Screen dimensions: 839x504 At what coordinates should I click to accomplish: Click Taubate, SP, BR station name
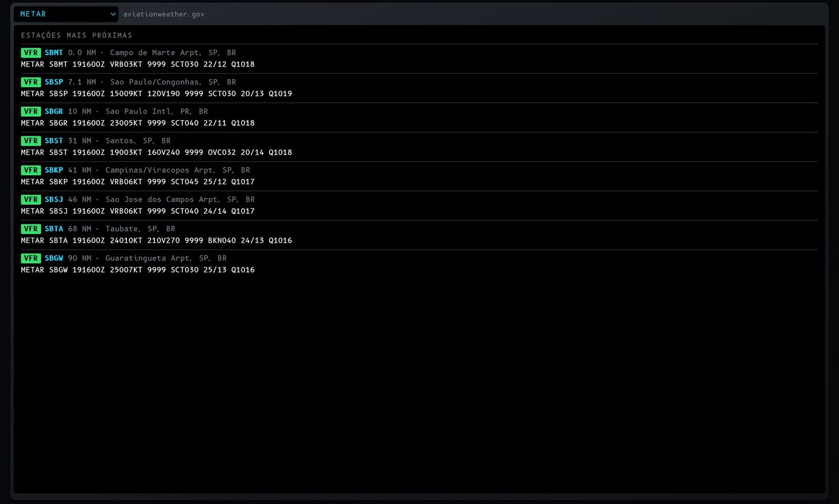click(x=141, y=229)
